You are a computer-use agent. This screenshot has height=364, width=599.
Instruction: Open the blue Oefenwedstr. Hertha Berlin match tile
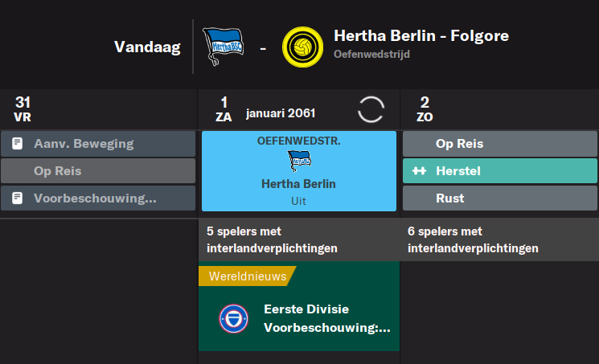tap(299, 171)
